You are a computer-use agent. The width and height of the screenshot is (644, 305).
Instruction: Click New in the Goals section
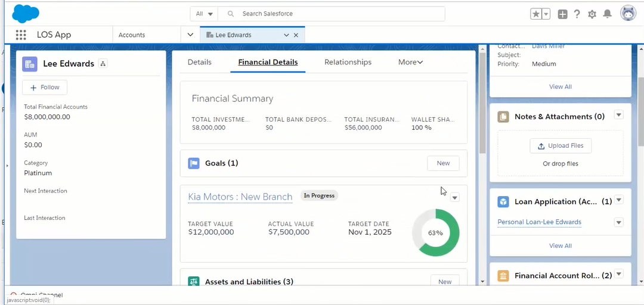click(443, 163)
